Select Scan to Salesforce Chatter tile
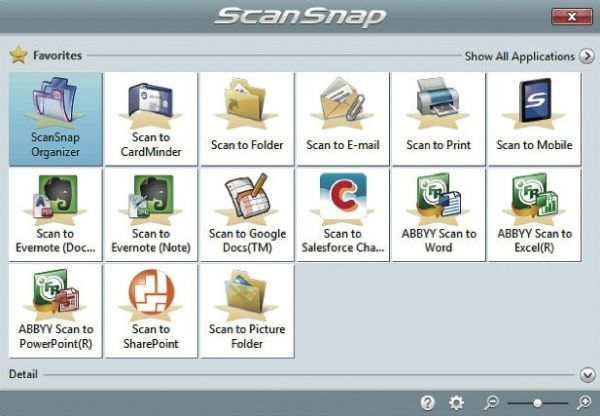 (x=343, y=215)
